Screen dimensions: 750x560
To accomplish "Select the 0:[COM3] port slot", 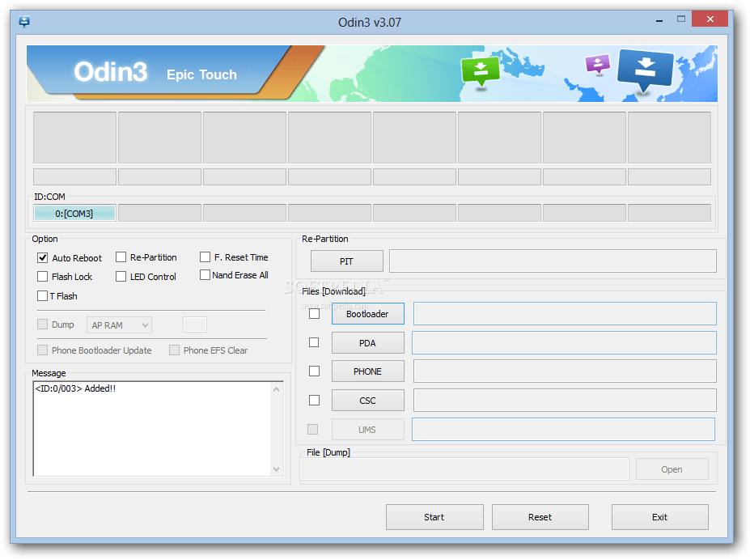I will 74,214.
